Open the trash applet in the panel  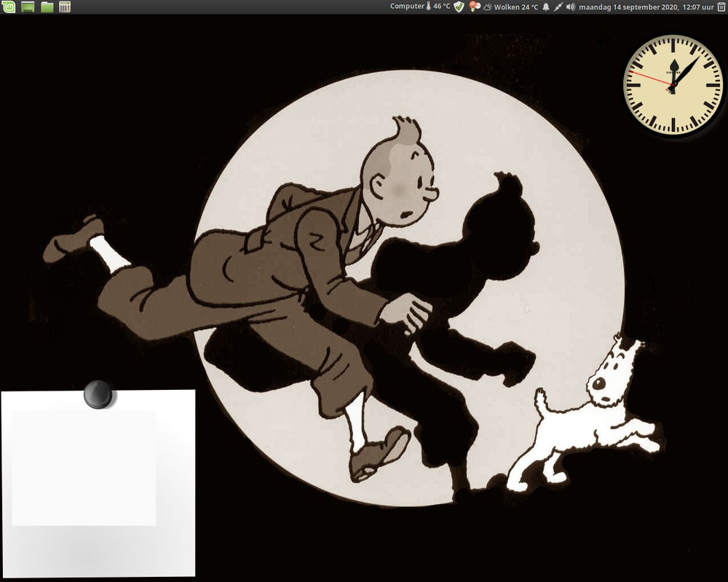[x=721, y=7]
